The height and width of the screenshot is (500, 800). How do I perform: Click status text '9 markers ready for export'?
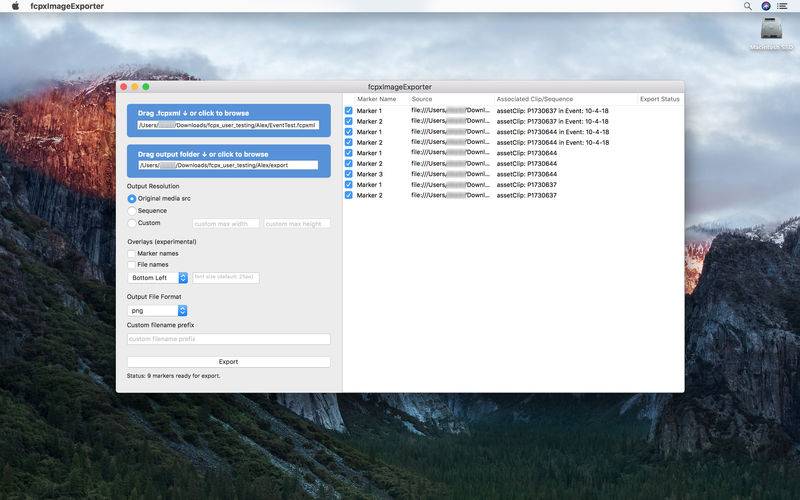pos(173,376)
